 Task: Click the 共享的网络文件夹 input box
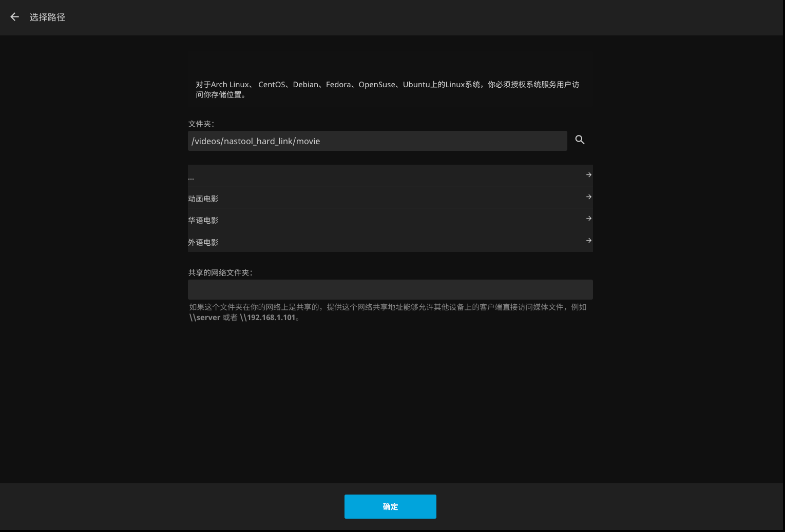point(390,289)
